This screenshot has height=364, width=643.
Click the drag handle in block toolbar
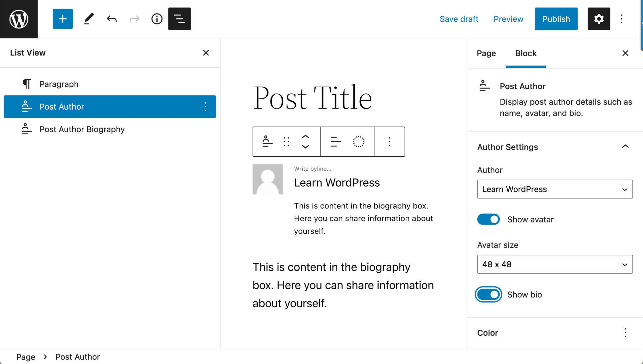(286, 142)
